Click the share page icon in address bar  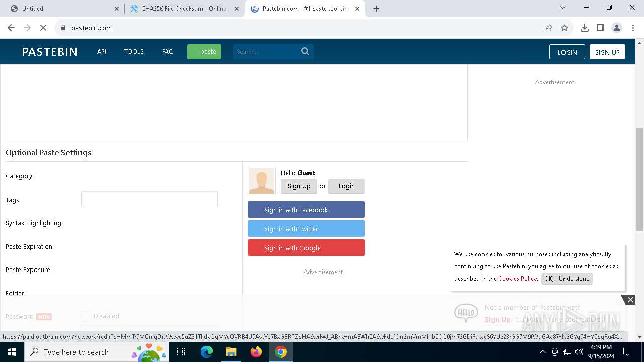pyautogui.click(x=548, y=28)
